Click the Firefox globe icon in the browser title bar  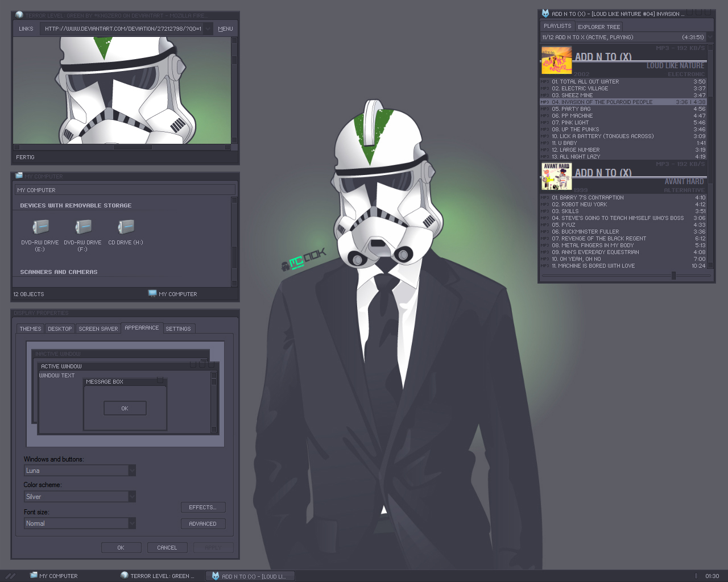click(19, 15)
